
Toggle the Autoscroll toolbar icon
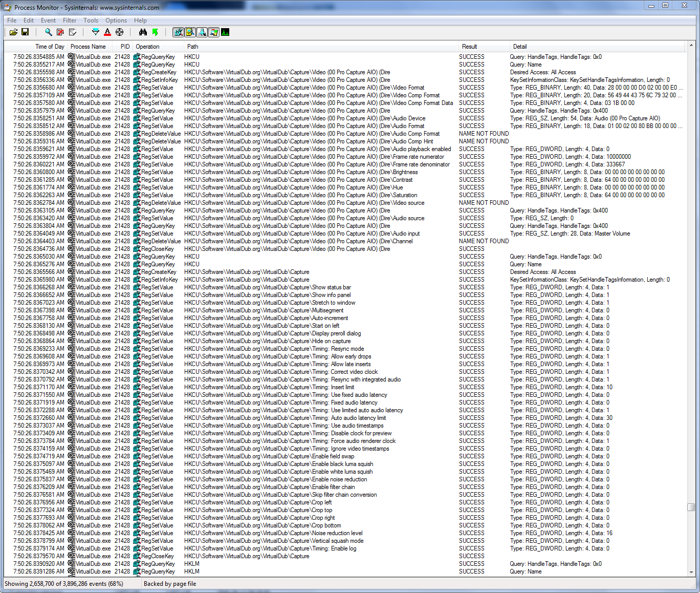pyautogui.click(x=60, y=32)
